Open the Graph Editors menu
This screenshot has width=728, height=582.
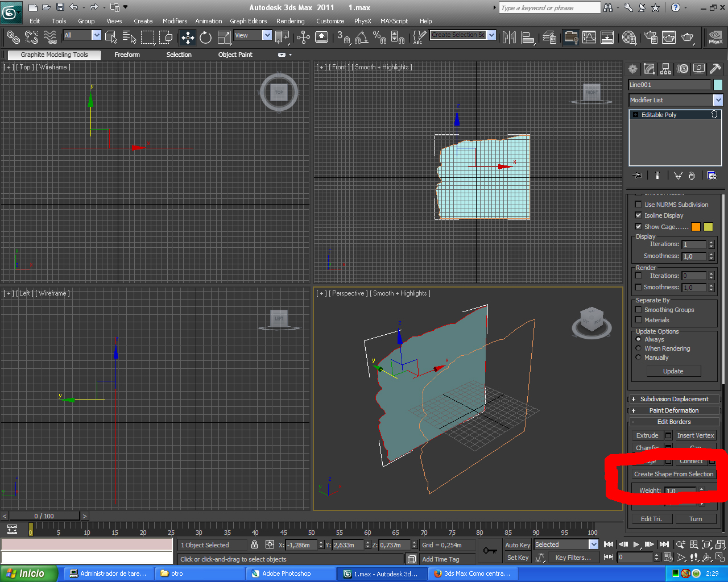click(249, 21)
